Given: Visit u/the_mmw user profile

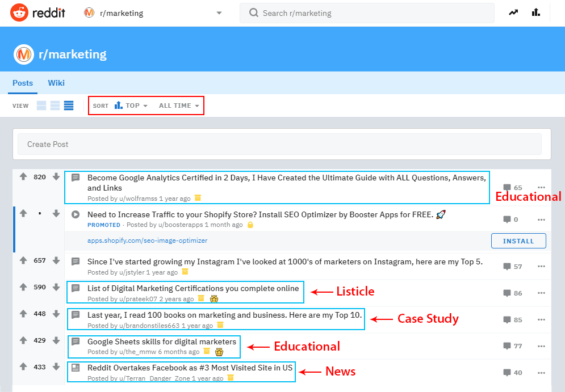Looking at the screenshot, I should [137, 352].
